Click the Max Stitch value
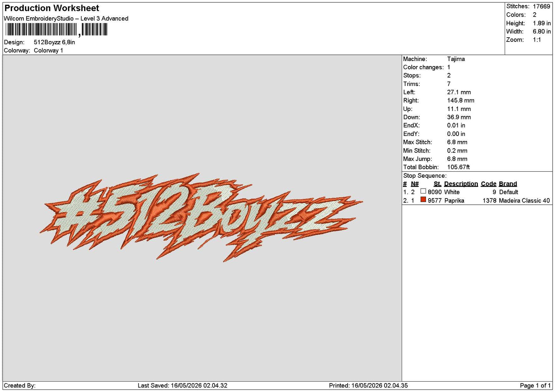 pyautogui.click(x=457, y=142)
